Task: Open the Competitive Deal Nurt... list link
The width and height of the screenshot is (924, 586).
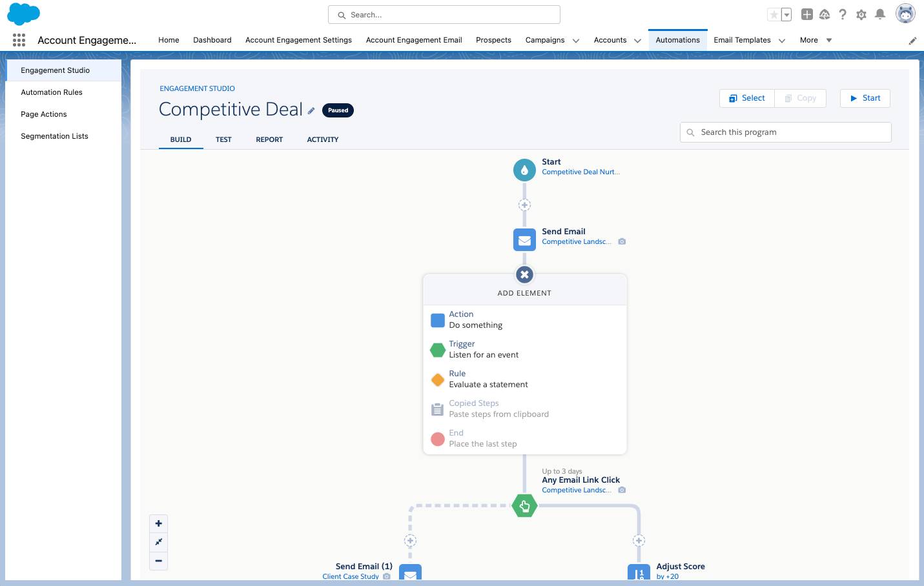Action: tap(580, 172)
